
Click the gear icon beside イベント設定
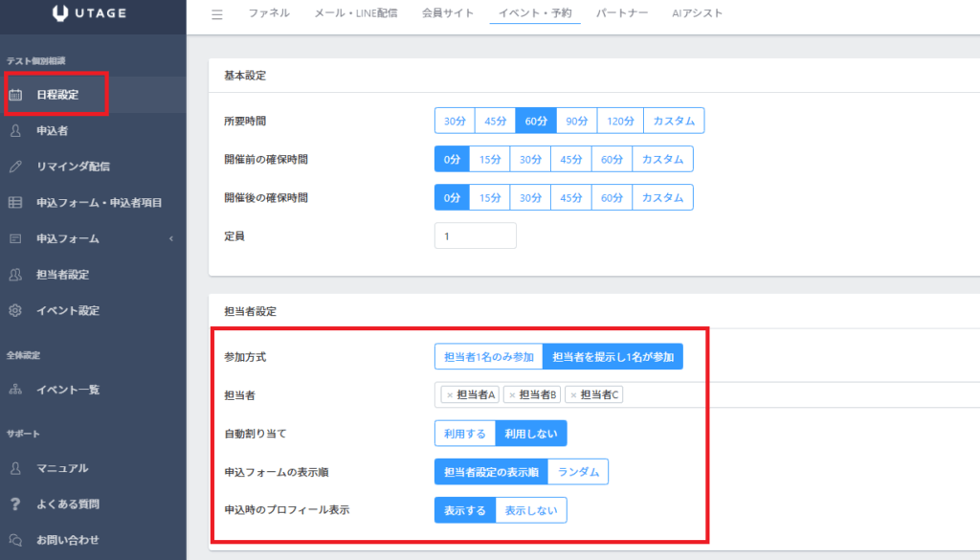pyautogui.click(x=15, y=311)
